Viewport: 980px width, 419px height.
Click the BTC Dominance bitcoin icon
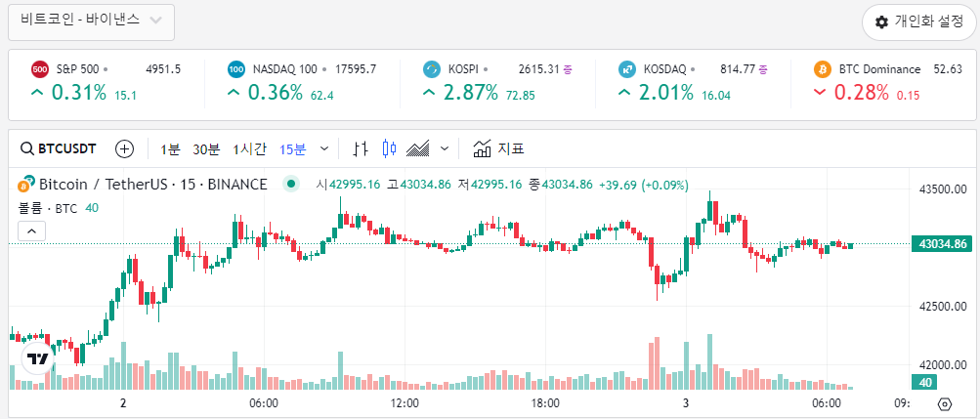pyautogui.click(x=822, y=69)
